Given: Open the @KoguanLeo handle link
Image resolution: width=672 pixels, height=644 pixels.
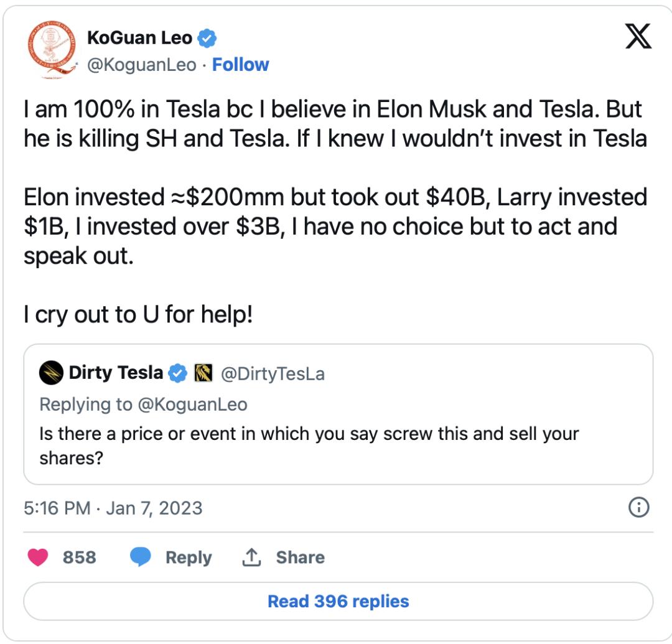Looking at the screenshot, I should click(141, 65).
